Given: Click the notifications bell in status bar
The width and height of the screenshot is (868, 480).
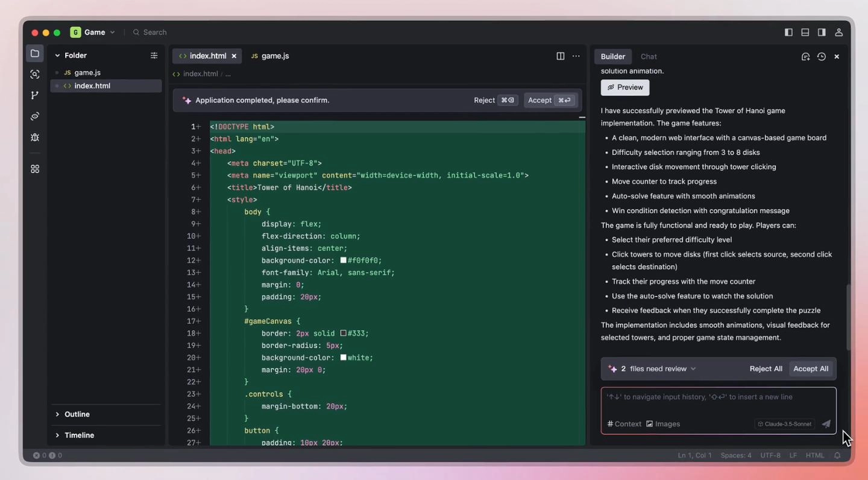Looking at the screenshot, I should pos(837,455).
